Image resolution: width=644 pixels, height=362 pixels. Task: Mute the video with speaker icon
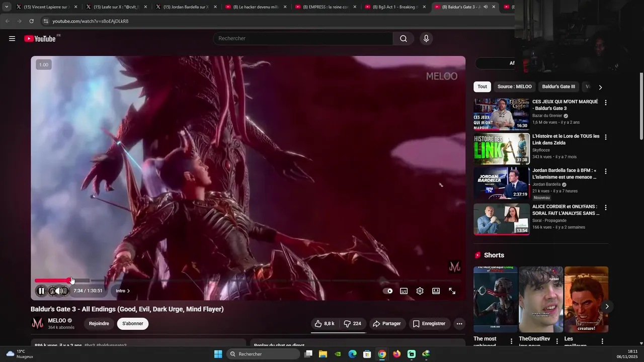59,291
